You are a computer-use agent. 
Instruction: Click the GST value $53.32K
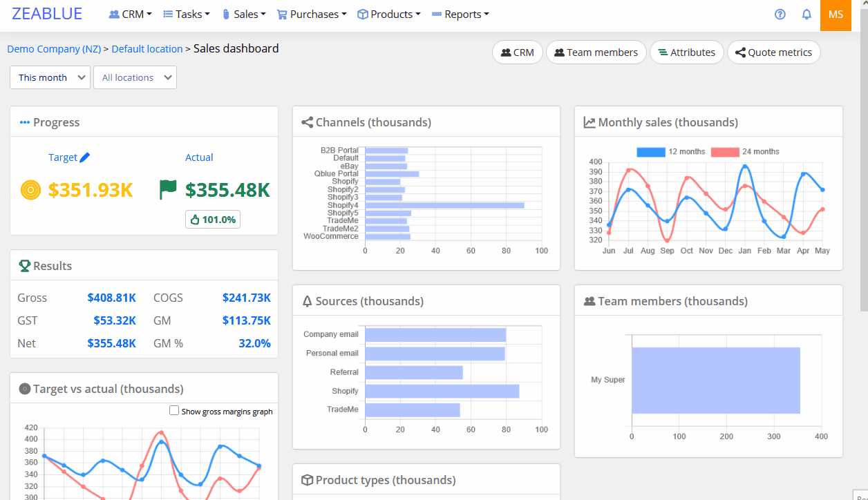114,320
